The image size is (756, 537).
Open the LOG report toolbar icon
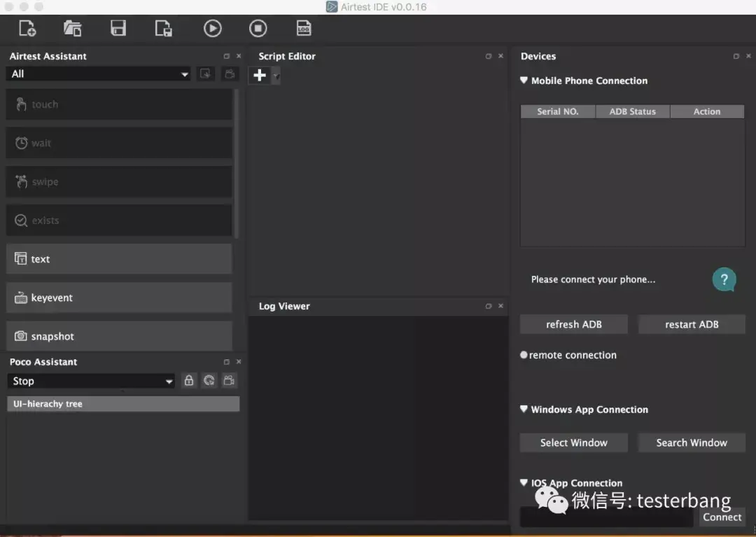click(304, 28)
